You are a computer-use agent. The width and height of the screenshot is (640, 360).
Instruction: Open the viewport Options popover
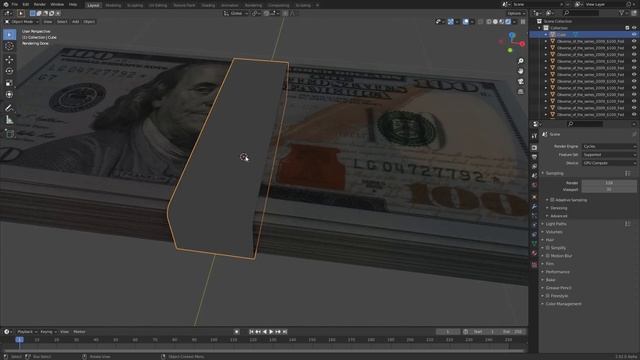click(516, 13)
